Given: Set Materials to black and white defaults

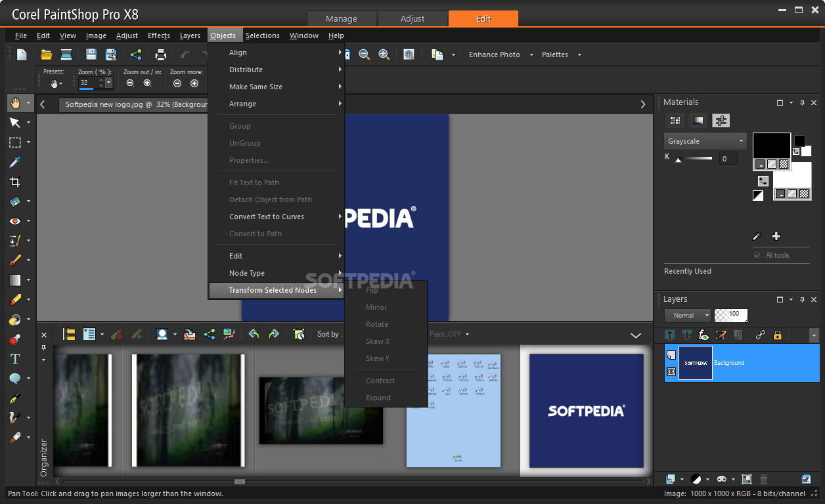Looking at the screenshot, I should pos(758,196).
